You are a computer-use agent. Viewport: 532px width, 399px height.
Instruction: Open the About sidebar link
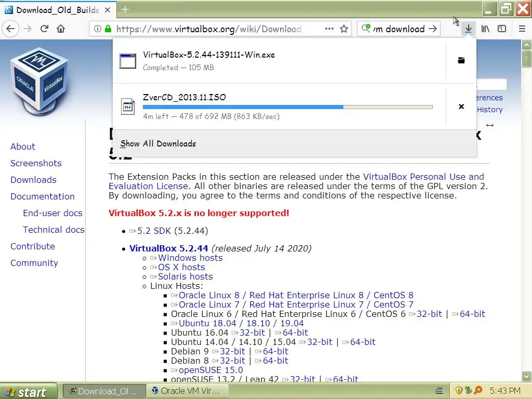point(23,147)
